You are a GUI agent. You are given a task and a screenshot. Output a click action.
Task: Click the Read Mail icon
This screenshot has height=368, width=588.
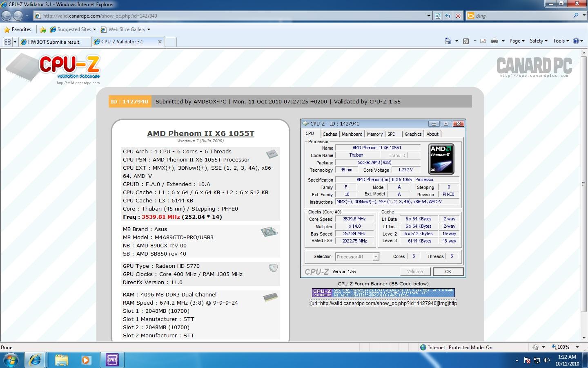(x=483, y=41)
